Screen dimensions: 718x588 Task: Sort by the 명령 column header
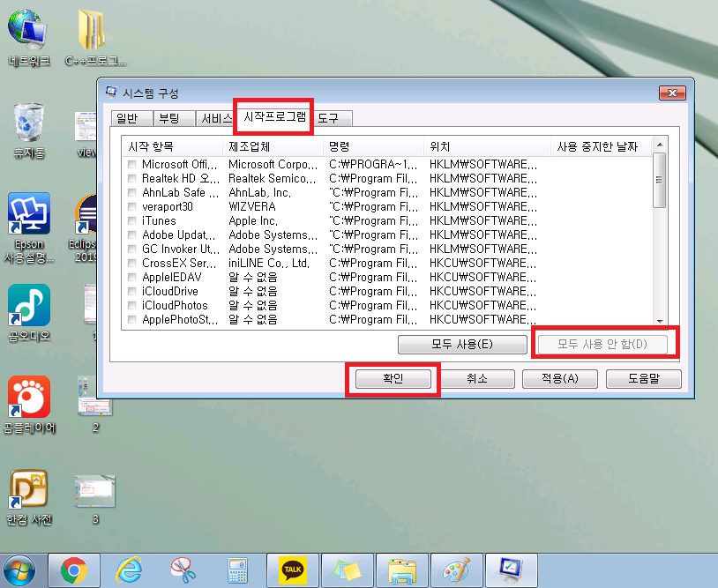click(x=373, y=146)
